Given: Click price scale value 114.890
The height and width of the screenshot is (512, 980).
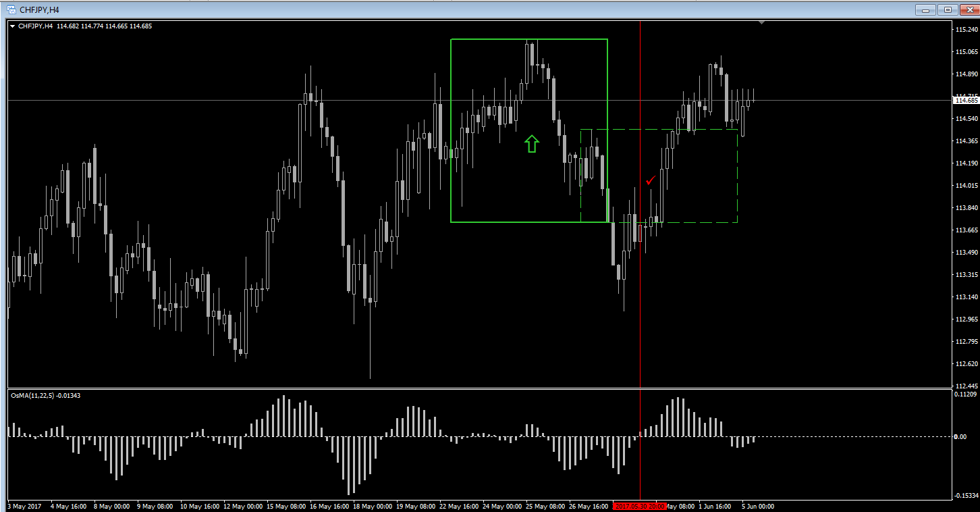Looking at the screenshot, I should (967, 74).
